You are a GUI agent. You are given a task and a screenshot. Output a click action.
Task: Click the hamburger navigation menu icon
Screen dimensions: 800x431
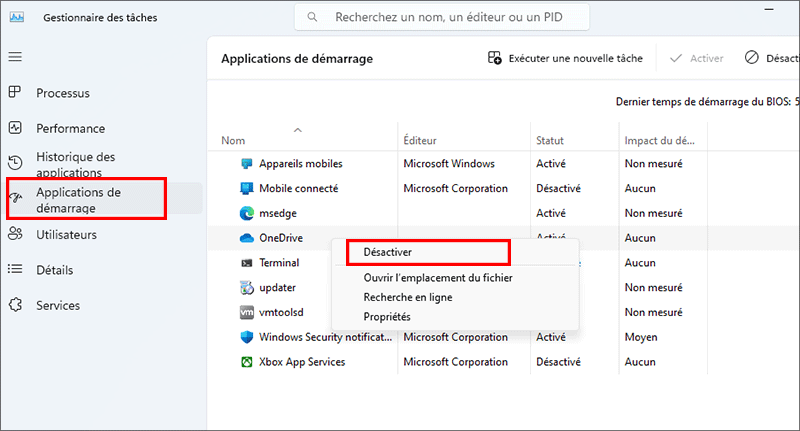(x=15, y=57)
